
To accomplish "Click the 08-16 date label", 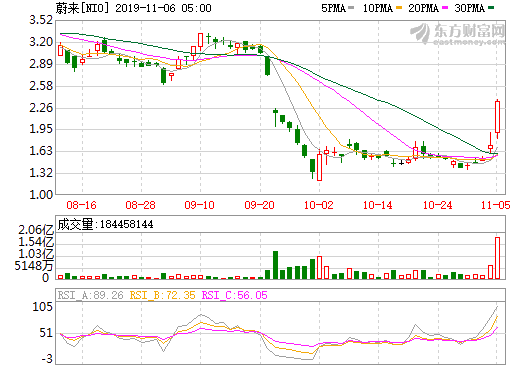I will coord(81,205).
